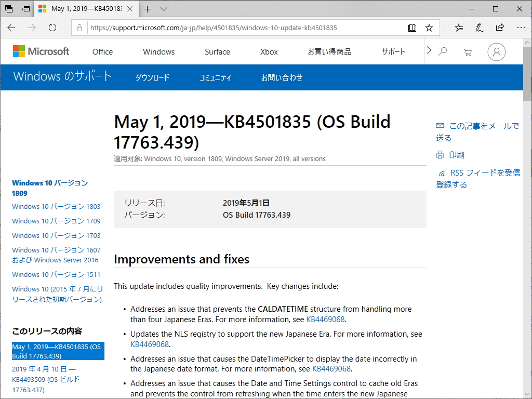Open Edge settings and more menu

pos(521,28)
